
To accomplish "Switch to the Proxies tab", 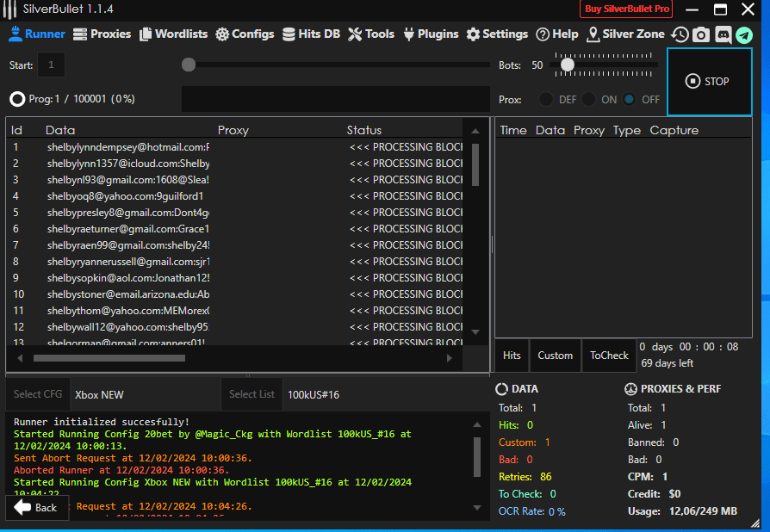I will click(102, 34).
